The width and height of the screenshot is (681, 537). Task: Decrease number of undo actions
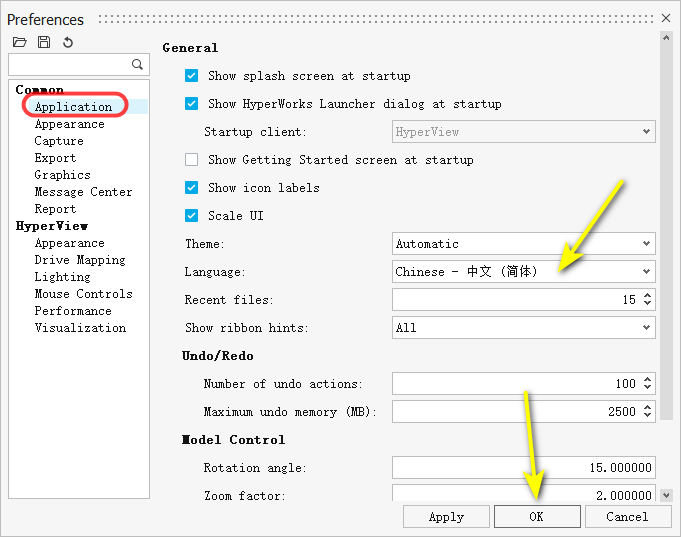(647, 387)
